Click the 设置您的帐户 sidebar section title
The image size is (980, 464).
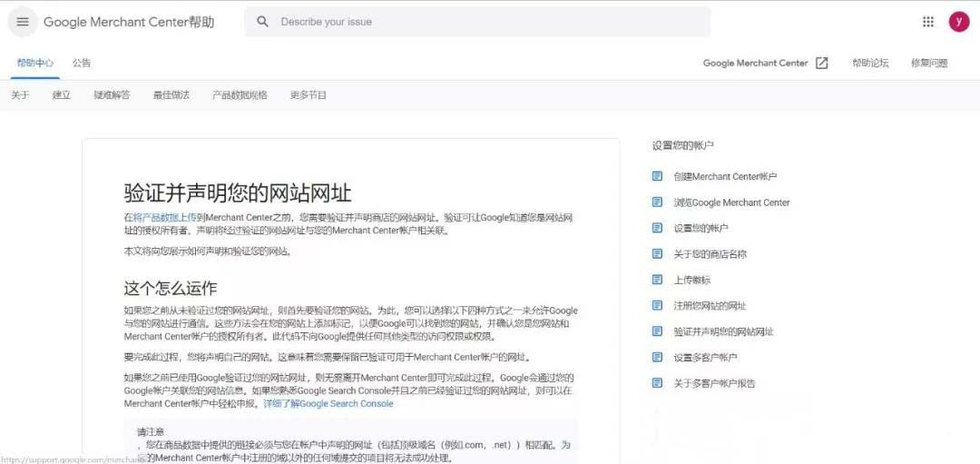tap(682, 145)
